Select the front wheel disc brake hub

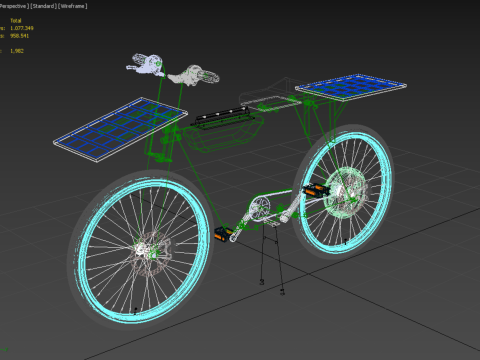pyautogui.click(x=152, y=253)
